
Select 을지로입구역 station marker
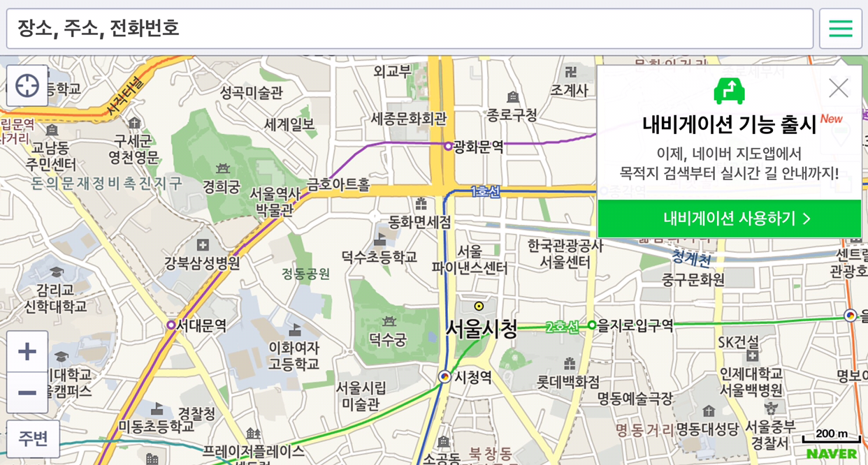[592, 325]
